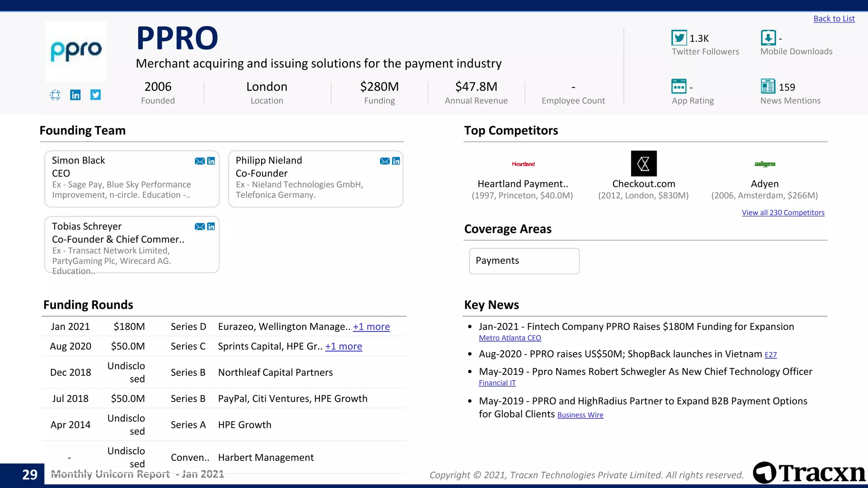Click the Dec 2018 funding round date

point(70,372)
